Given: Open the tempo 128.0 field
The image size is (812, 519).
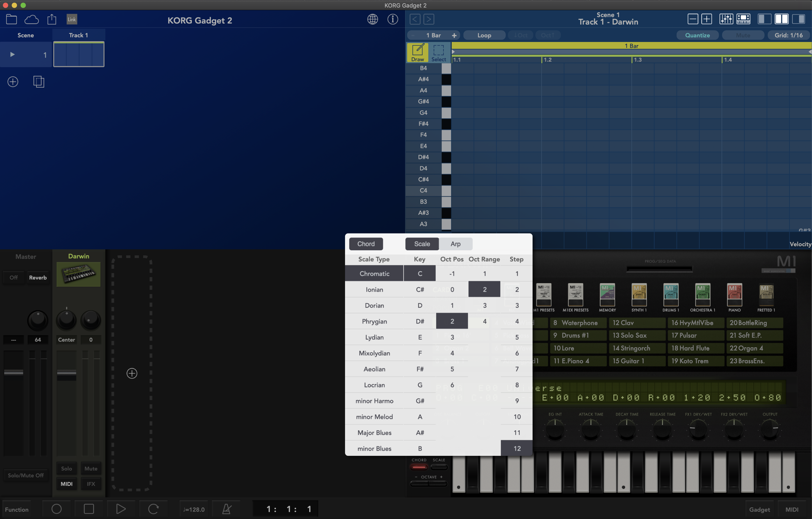Looking at the screenshot, I should point(194,509).
